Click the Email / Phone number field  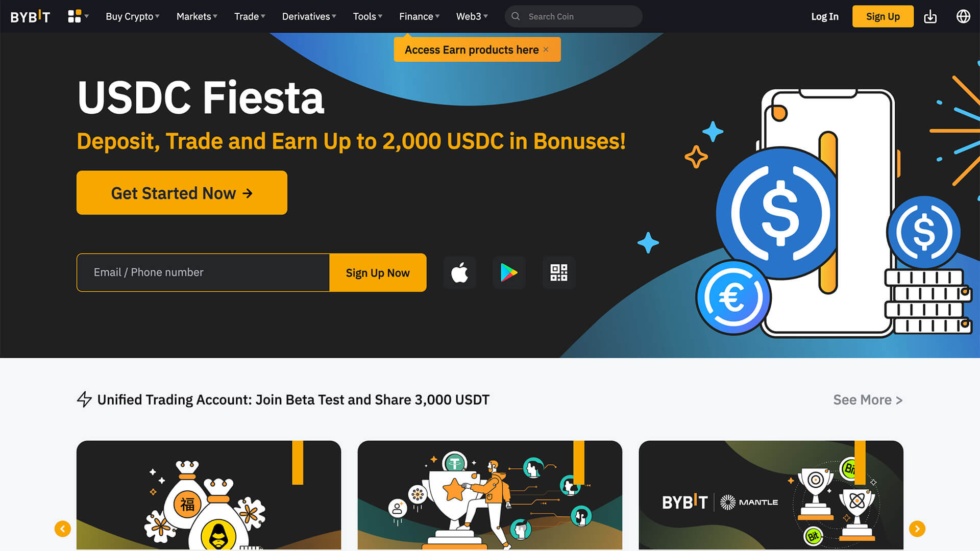pyautogui.click(x=203, y=272)
